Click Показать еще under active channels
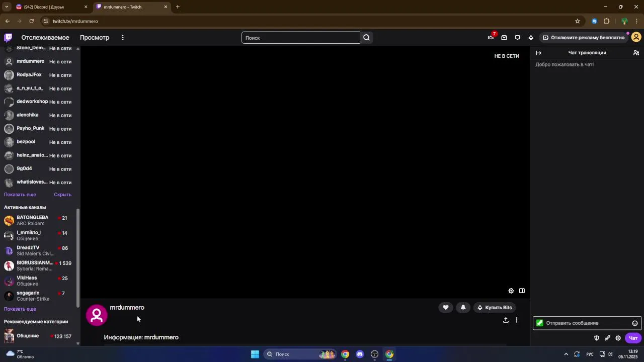Screen dimensions: 644x362 click(x=20, y=309)
